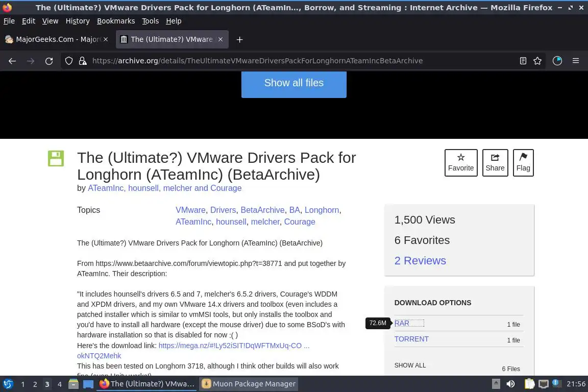The height and width of the screenshot is (392, 588).
Task: Close the VMware Drivers Pack tab
Action: tap(220, 39)
